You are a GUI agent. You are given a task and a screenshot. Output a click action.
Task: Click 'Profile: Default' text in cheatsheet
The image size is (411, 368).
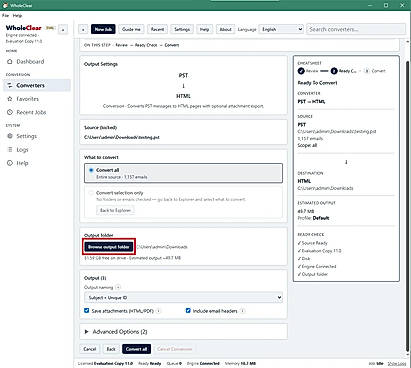coord(313,218)
